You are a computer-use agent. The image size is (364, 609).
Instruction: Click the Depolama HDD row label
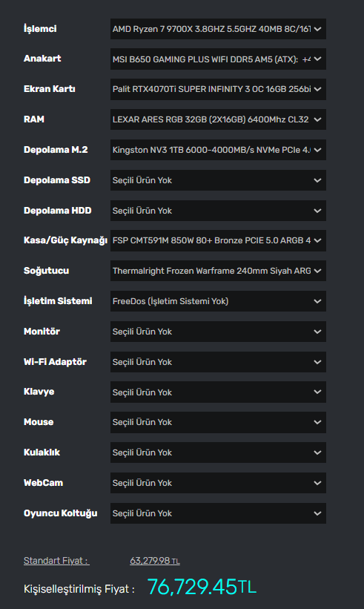point(57,211)
